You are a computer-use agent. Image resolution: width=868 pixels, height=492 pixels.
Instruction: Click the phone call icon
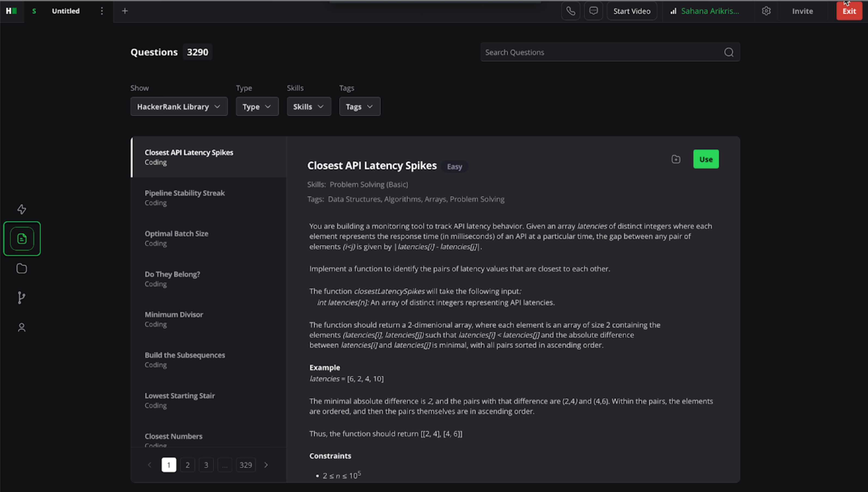coord(571,11)
